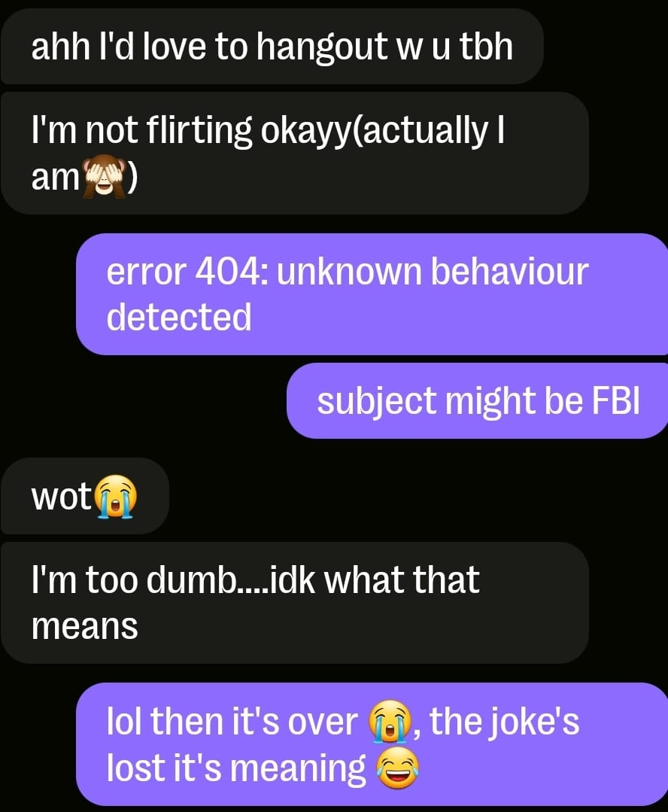Tap the see-no-evil monkey emoji

click(105, 176)
